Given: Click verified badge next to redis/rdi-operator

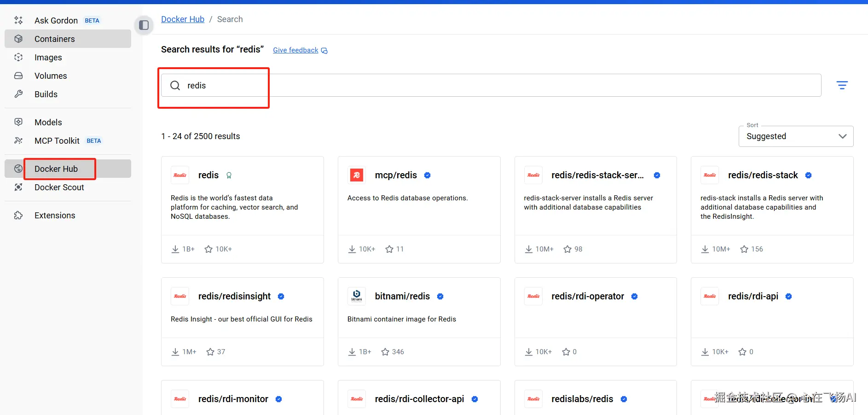Looking at the screenshot, I should (x=634, y=296).
